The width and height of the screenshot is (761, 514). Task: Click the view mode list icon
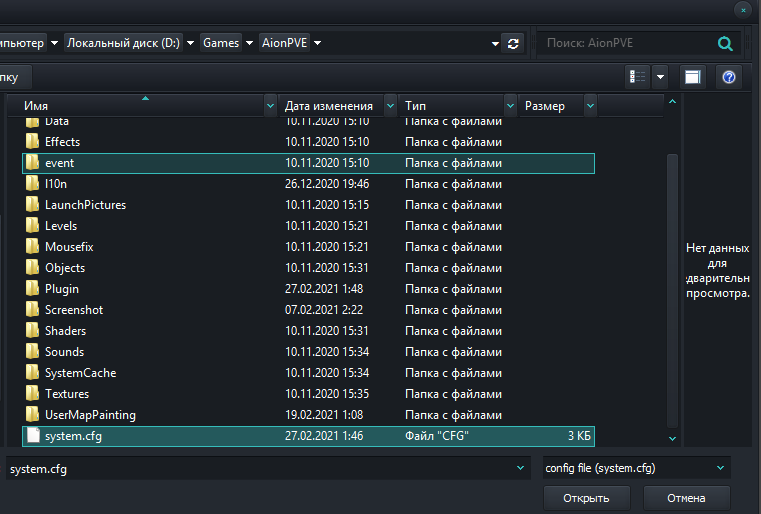637,77
